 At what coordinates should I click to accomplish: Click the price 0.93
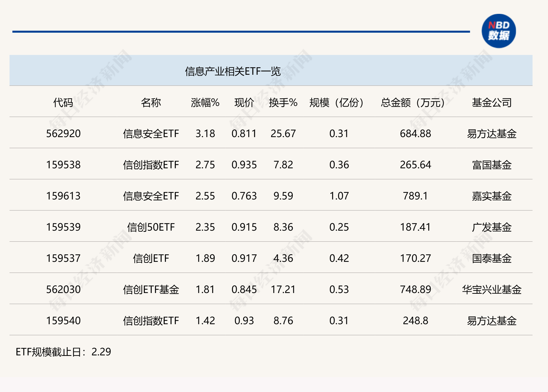[x=244, y=321]
